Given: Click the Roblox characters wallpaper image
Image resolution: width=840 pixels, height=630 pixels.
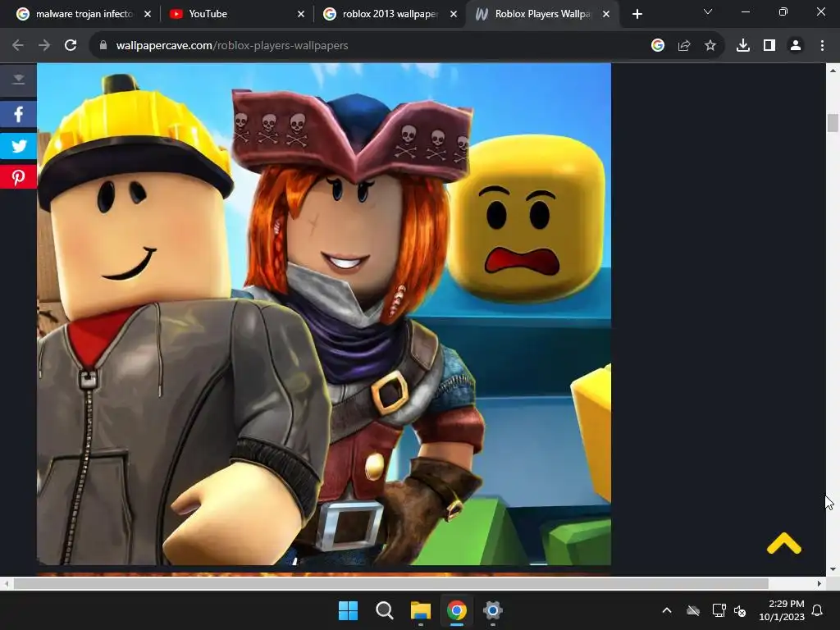Looking at the screenshot, I should (x=324, y=314).
